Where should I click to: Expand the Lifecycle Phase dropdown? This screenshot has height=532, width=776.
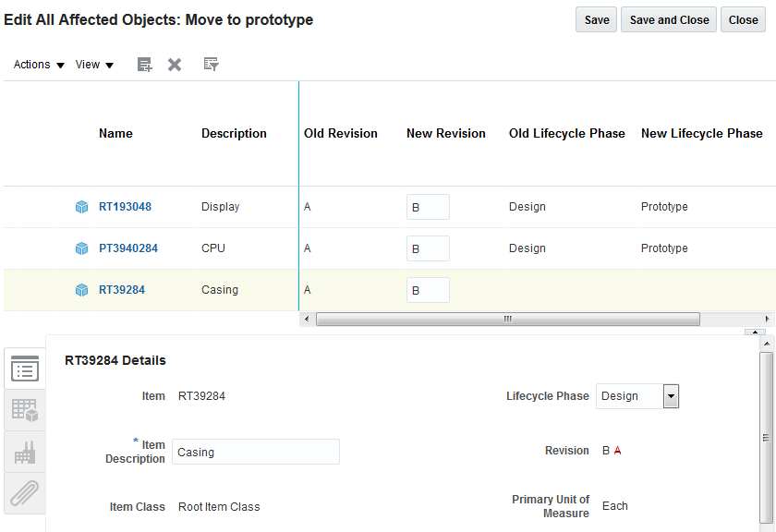(x=672, y=396)
